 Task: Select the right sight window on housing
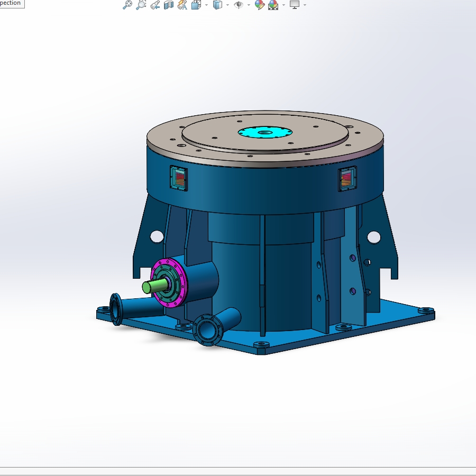(347, 179)
